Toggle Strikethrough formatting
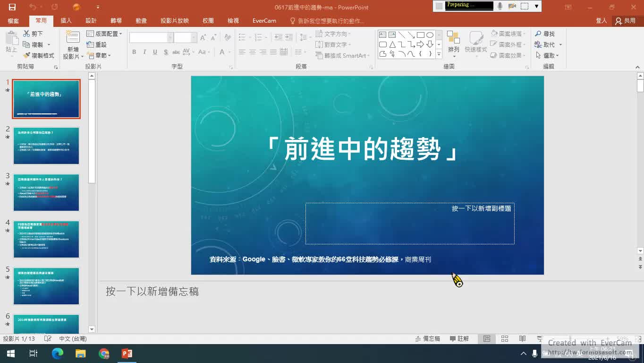This screenshot has width=644, height=363. [x=176, y=52]
